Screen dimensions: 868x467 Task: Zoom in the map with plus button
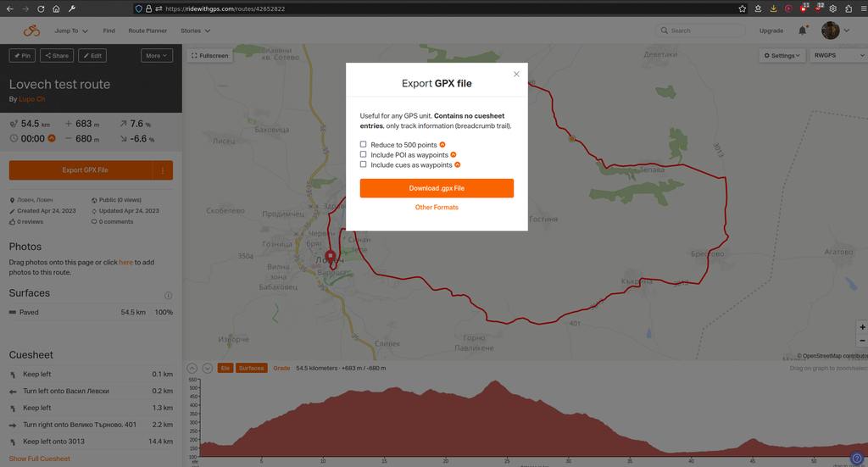(862, 327)
